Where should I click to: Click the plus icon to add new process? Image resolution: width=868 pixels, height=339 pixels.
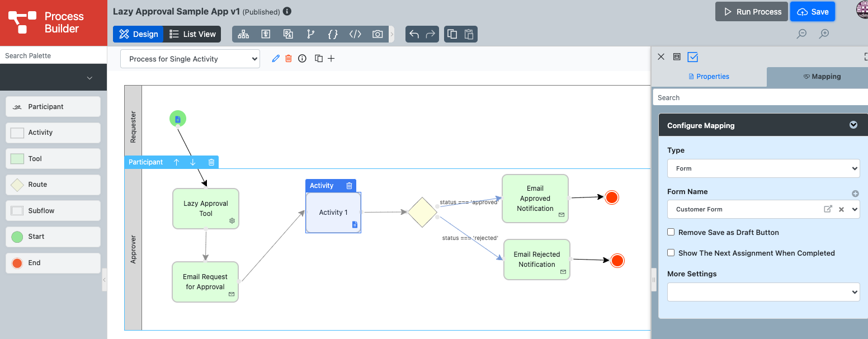pyautogui.click(x=331, y=59)
